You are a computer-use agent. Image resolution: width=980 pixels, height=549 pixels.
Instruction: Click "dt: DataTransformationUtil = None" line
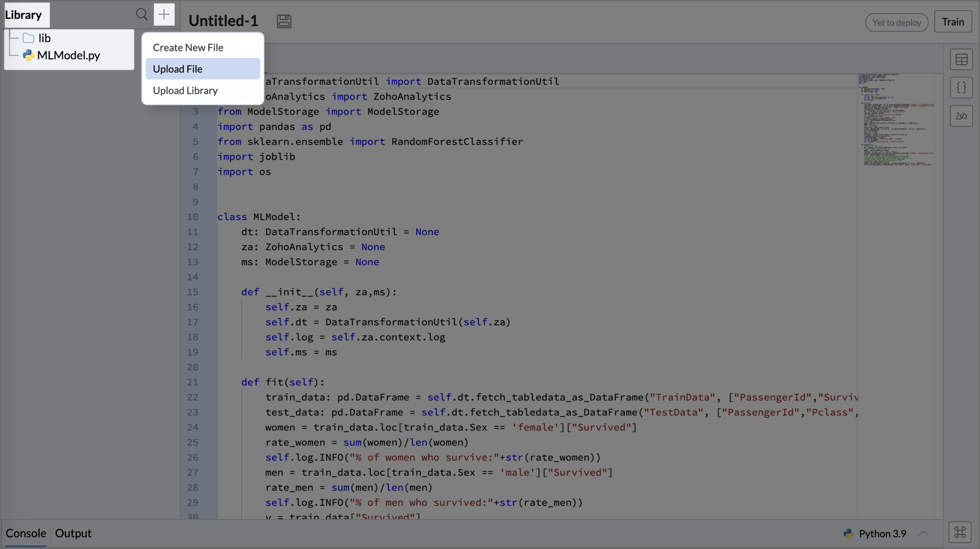[340, 232]
